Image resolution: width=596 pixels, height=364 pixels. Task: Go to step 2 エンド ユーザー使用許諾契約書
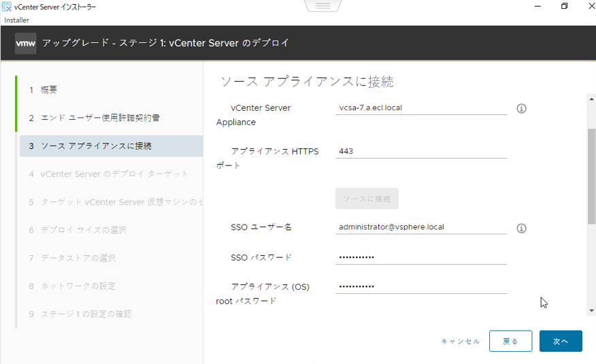pos(100,118)
